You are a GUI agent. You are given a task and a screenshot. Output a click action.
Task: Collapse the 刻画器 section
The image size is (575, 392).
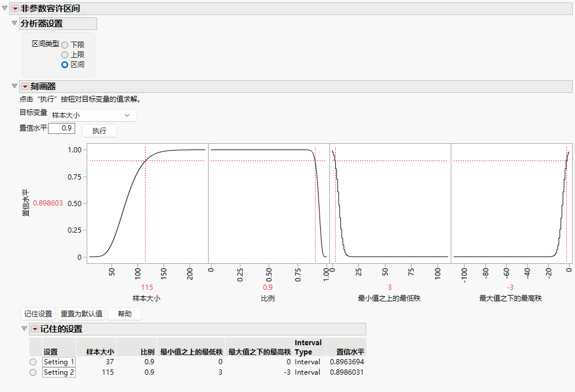click(14, 86)
